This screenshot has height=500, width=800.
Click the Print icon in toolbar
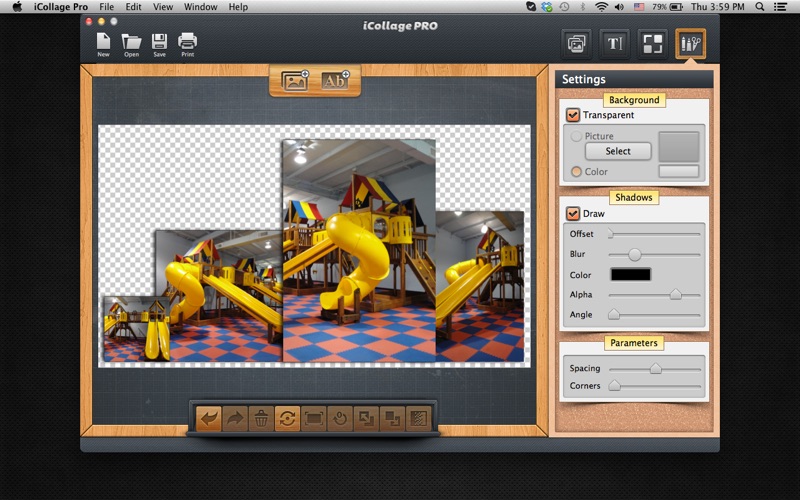point(187,43)
